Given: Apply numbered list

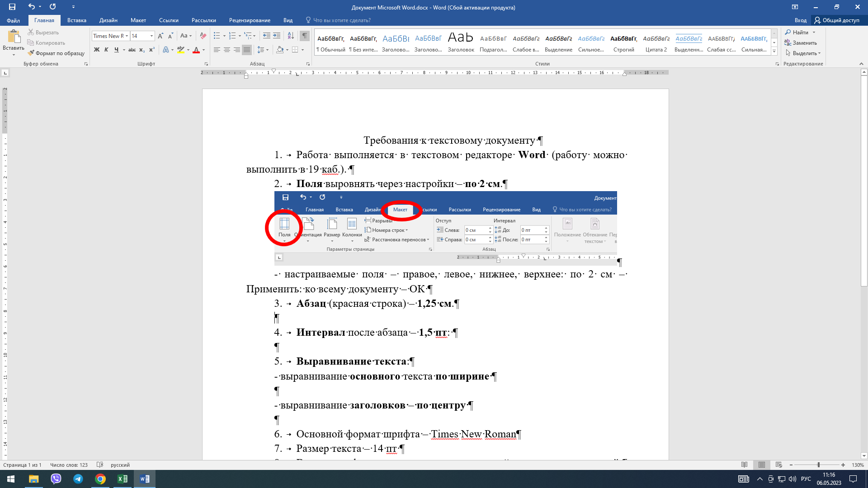Looking at the screenshot, I should pyautogui.click(x=232, y=36).
